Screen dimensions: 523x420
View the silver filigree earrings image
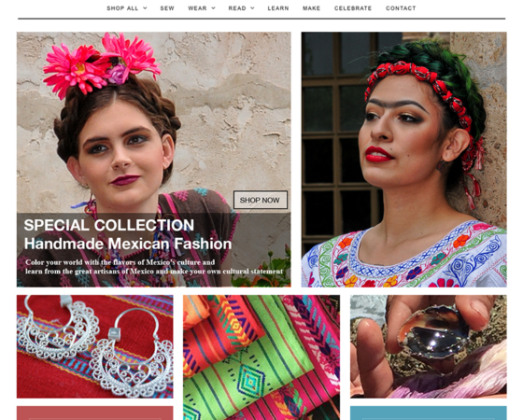(x=95, y=346)
